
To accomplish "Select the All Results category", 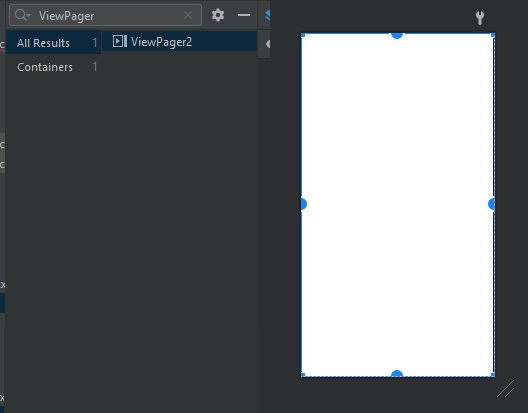I will coord(53,43).
